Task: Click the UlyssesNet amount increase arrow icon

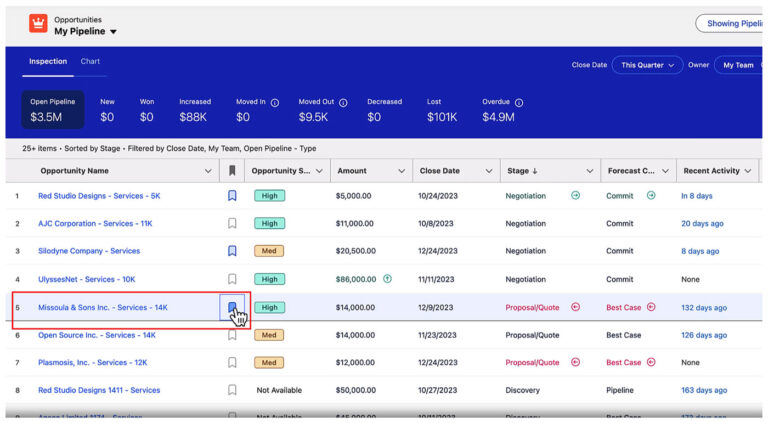Action: pyautogui.click(x=387, y=279)
